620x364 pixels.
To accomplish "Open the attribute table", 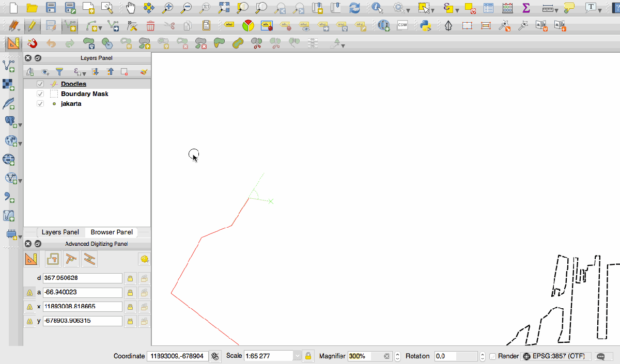I will (488, 8).
